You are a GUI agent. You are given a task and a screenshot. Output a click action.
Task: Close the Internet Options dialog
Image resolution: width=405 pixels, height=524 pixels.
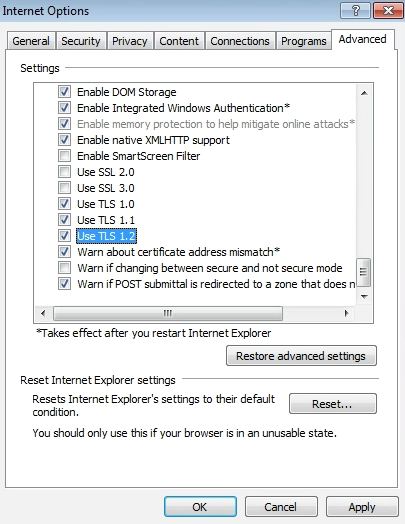[x=388, y=11]
